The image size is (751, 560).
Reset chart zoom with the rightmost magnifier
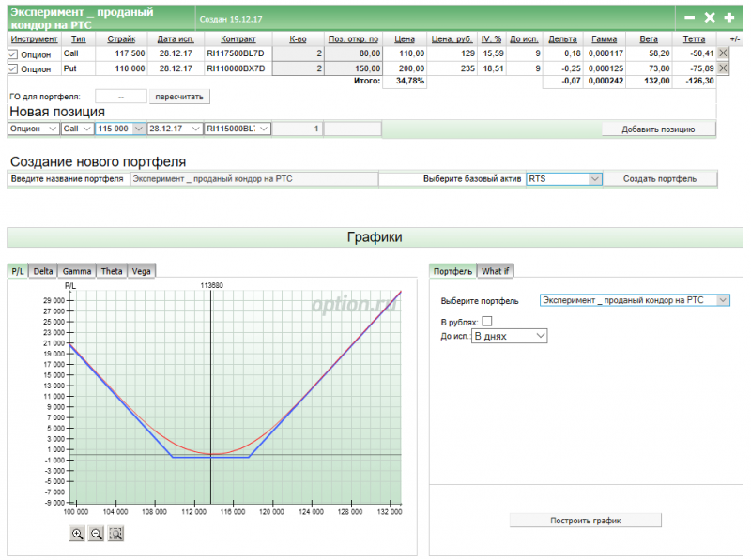click(x=116, y=533)
